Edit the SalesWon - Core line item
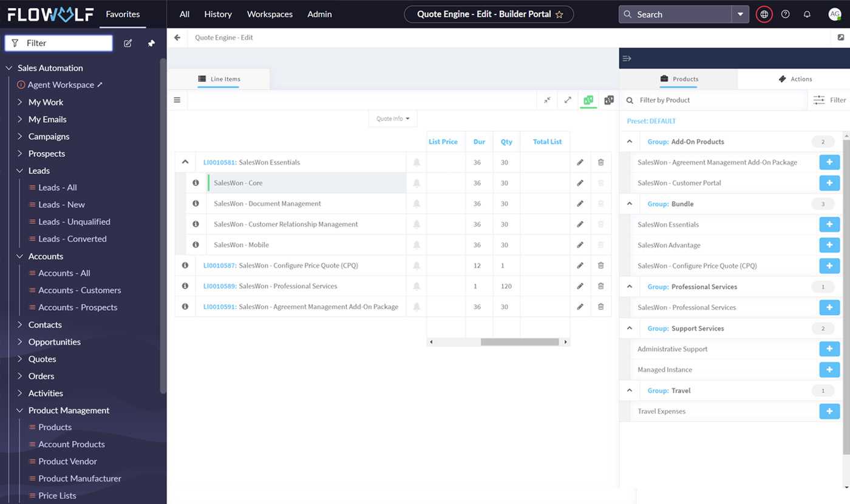Viewport: 850px width, 504px height. [580, 183]
